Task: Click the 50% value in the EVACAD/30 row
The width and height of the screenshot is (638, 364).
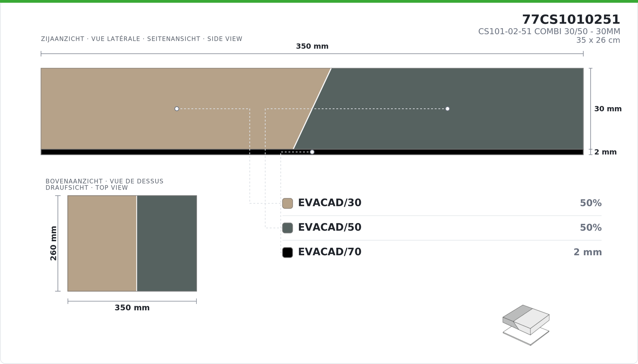Action: point(591,203)
